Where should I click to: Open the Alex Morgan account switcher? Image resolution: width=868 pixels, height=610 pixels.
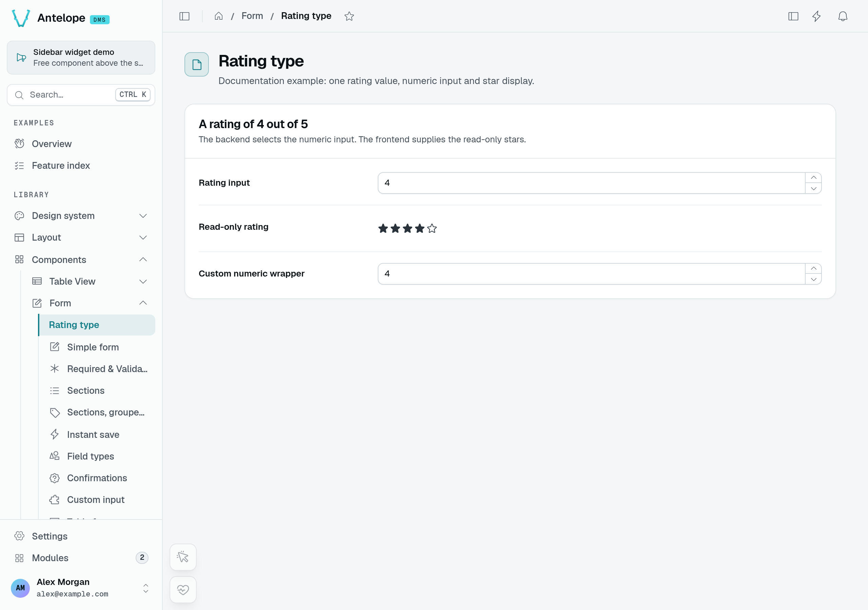[81, 588]
